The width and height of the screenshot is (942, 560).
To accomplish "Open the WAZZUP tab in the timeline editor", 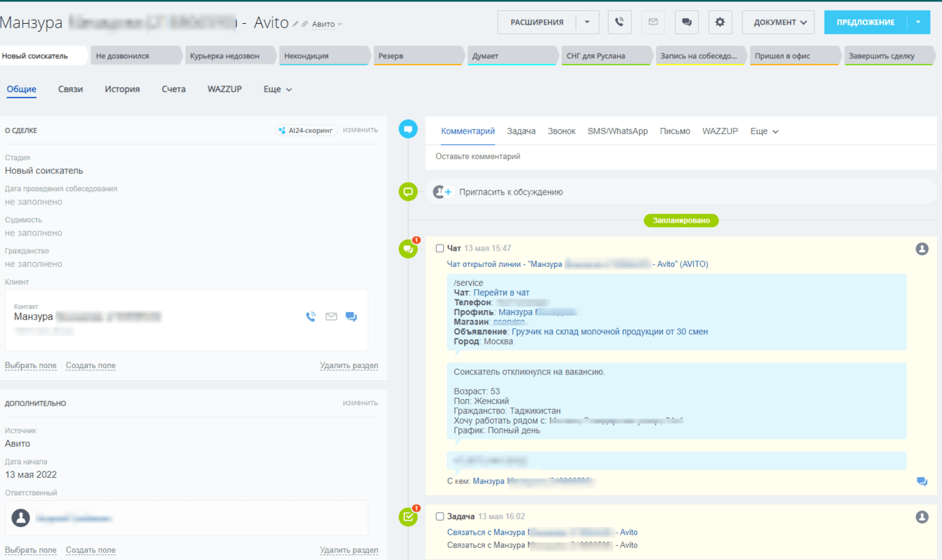I will [720, 131].
